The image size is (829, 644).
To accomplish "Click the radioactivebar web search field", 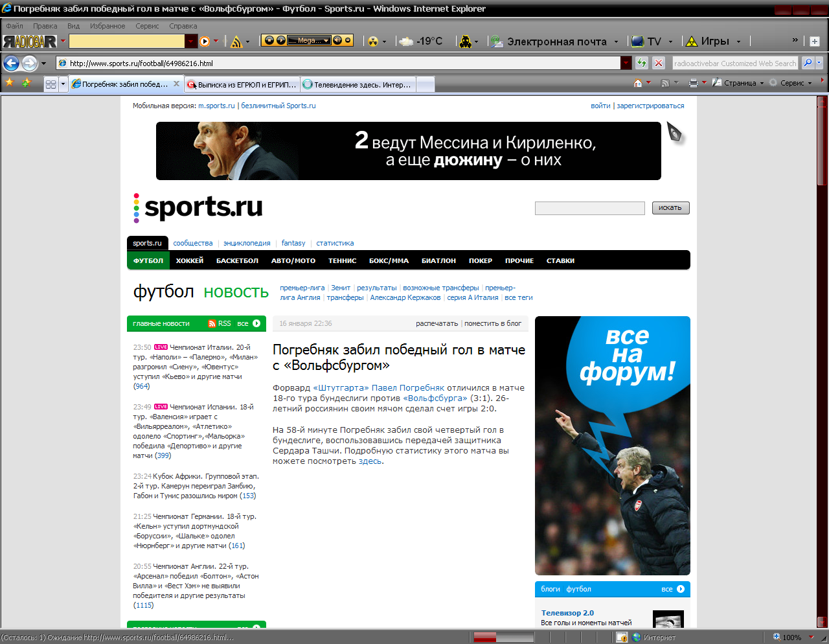I will (x=735, y=63).
